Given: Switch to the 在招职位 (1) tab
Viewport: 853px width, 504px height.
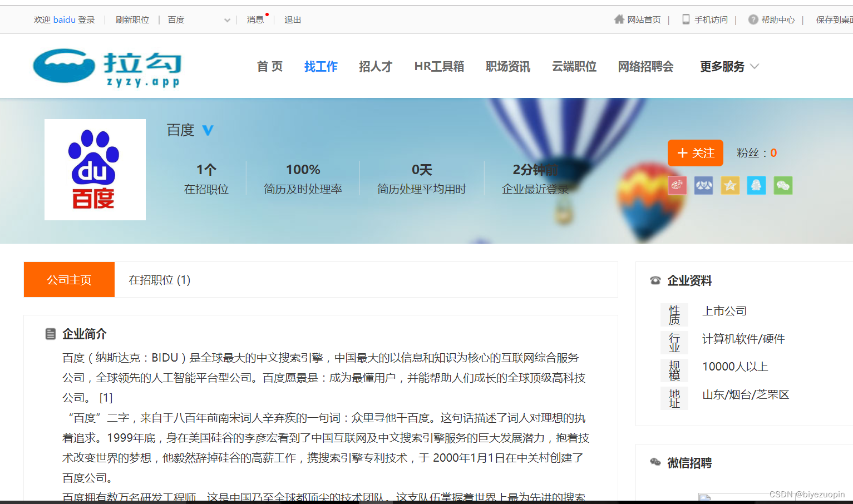Looking at the screenshot, I should pyautogui.click(x=160, y=280).
